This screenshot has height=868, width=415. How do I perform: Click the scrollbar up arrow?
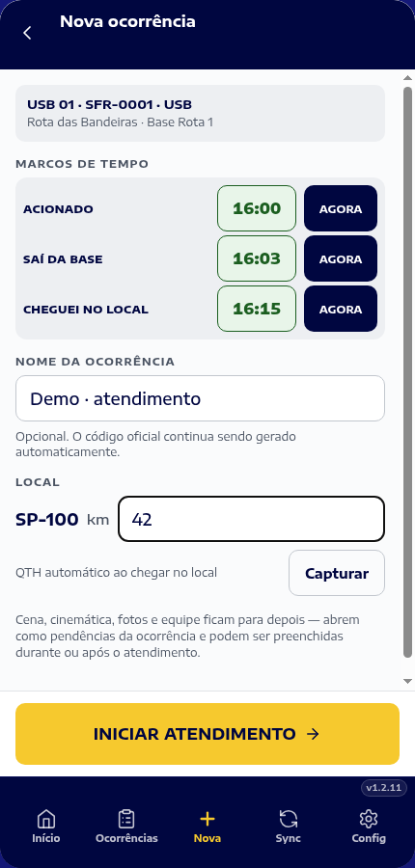[x=408, y=77]
